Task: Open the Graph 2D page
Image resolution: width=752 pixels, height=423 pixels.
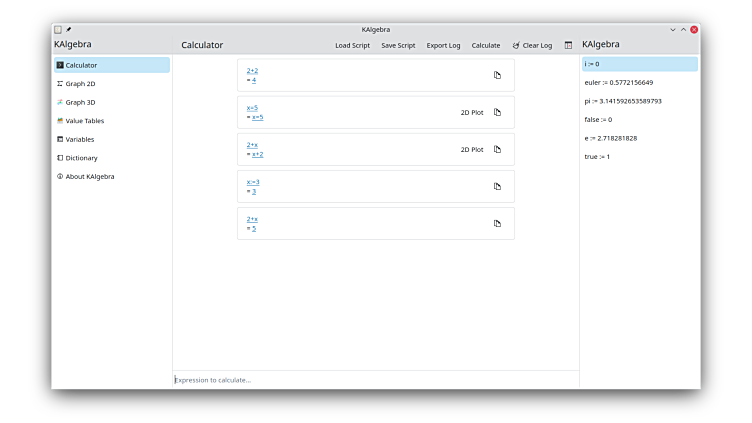Action: [80, 84]
